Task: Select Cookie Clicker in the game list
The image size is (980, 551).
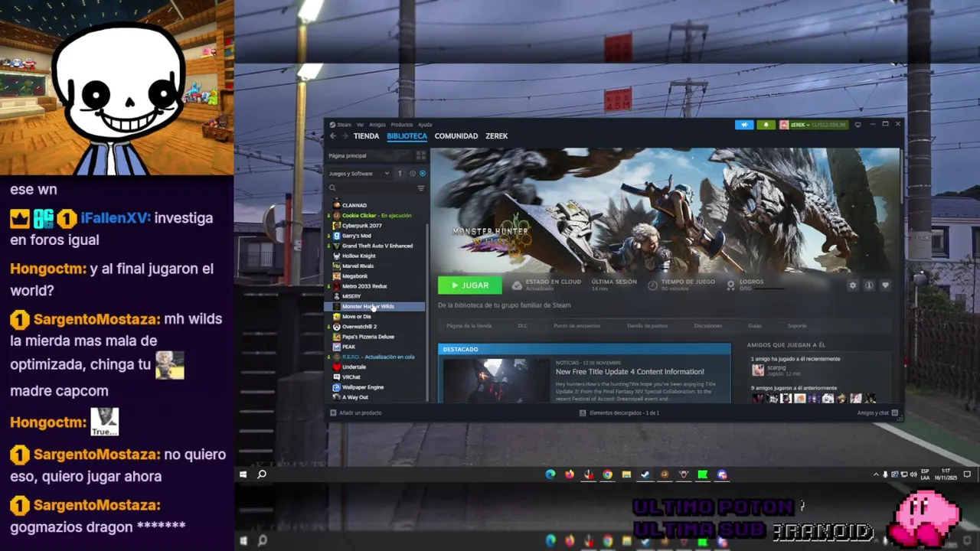Action: (377, 216)
